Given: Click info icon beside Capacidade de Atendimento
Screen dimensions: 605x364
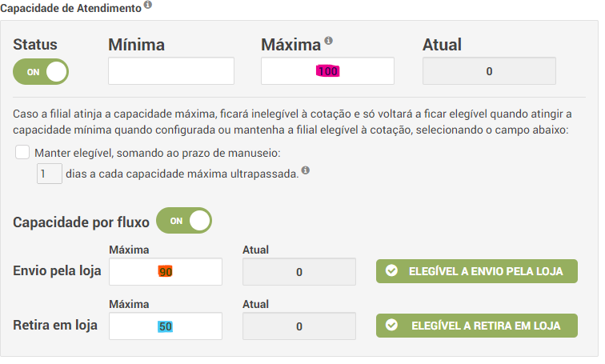Looking at the screenshot, I should tap(148, 6).
